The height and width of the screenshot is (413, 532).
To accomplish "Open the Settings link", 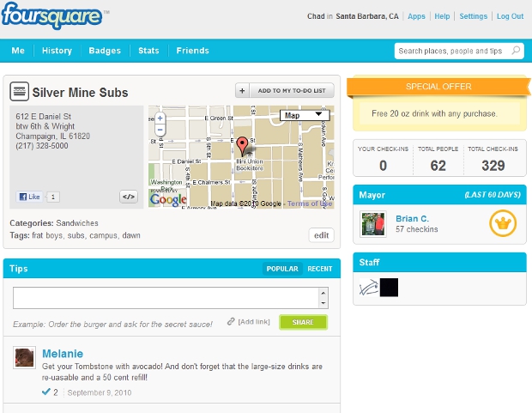I will point(474,16).
